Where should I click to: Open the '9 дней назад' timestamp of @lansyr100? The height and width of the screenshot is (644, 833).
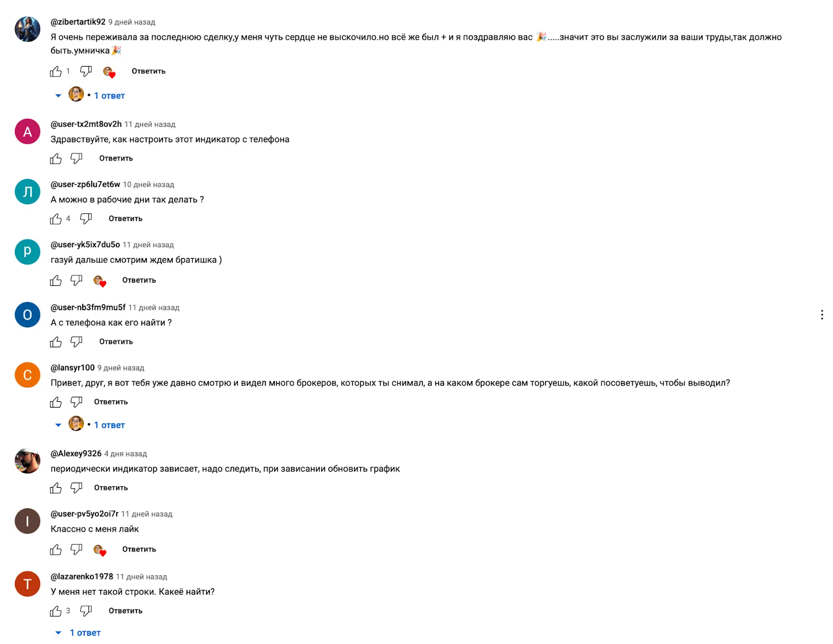[x=121, y=368]
